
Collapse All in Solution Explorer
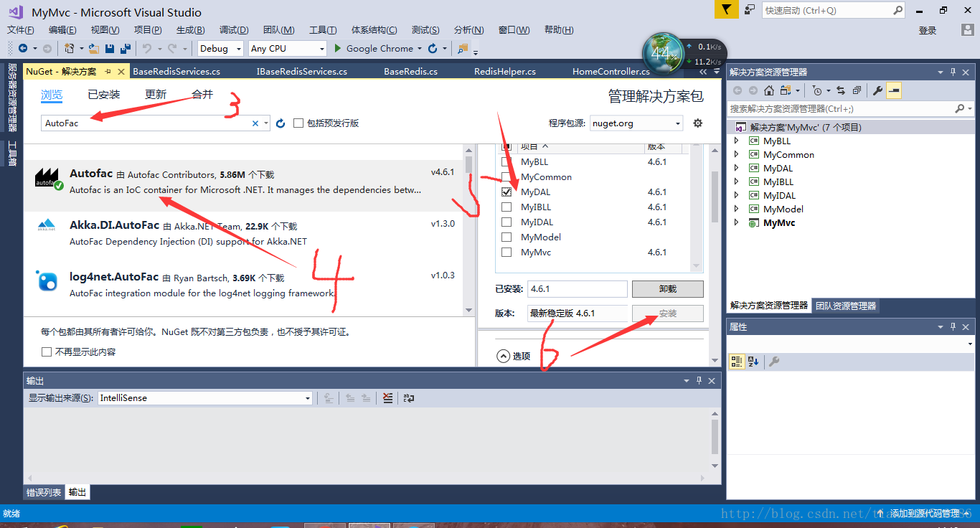point(857,90)
